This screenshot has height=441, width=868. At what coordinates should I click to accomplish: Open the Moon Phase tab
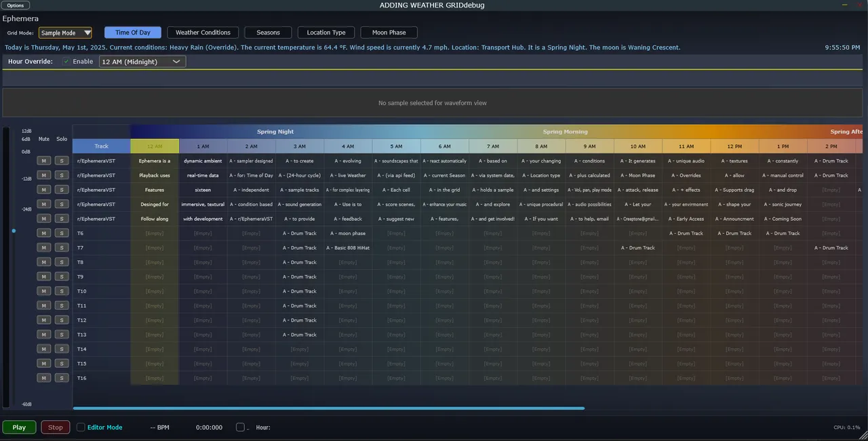(389, 33)
